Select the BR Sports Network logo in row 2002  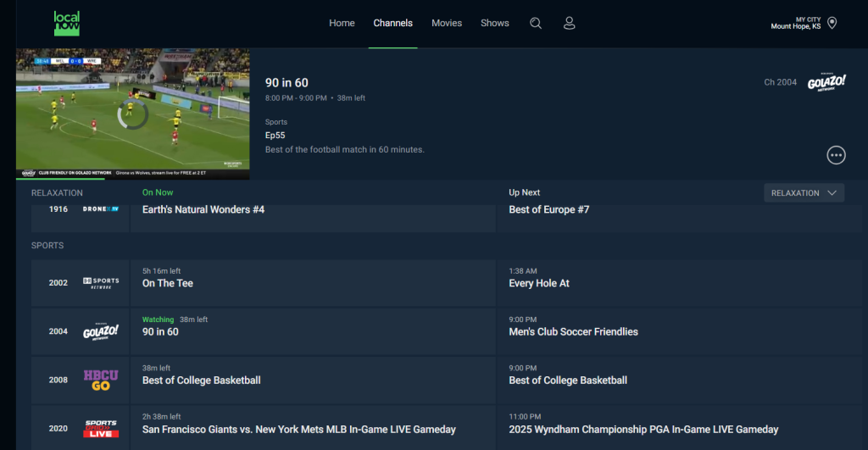point(101,283)
